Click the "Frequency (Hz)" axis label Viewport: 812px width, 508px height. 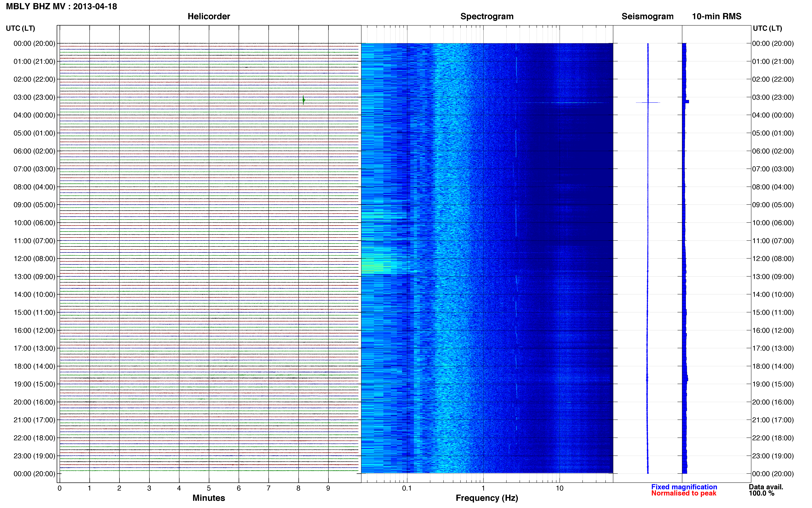coord(487,498)
